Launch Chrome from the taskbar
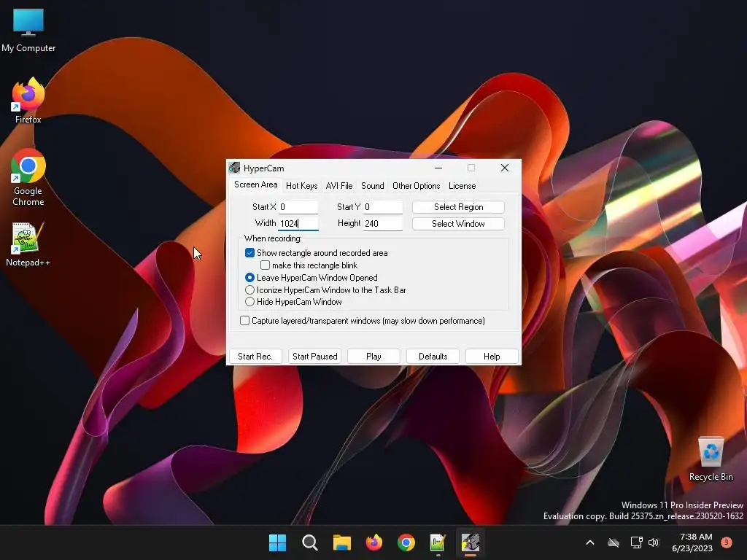Image resolution: width=747 pixels, height=560 pixels. (406, 542)
